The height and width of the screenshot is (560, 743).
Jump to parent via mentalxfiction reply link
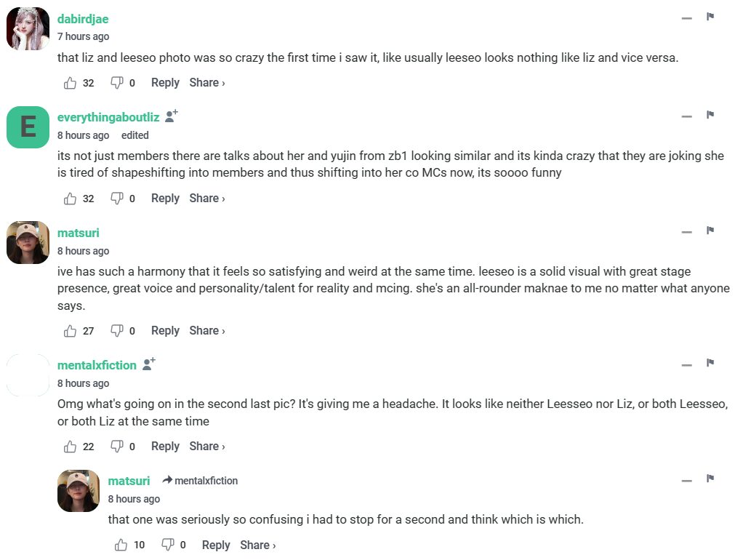point(200,481)
